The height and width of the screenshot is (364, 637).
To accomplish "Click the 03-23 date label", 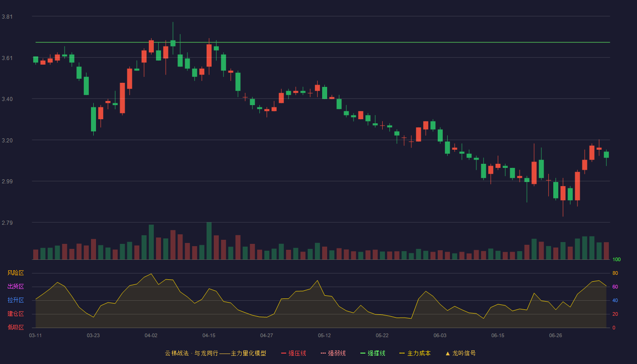I will [x=93, y=335].
